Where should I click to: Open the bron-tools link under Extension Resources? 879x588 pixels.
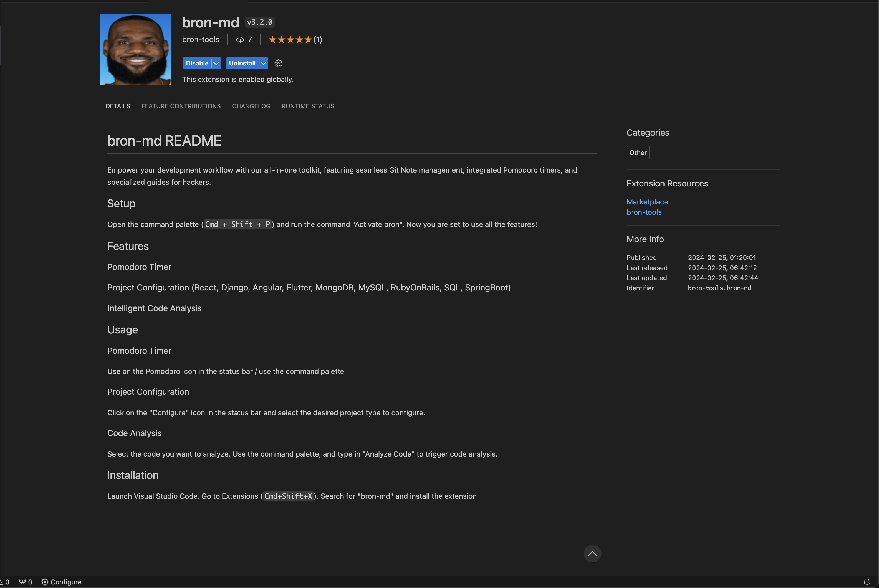[644, 212]
